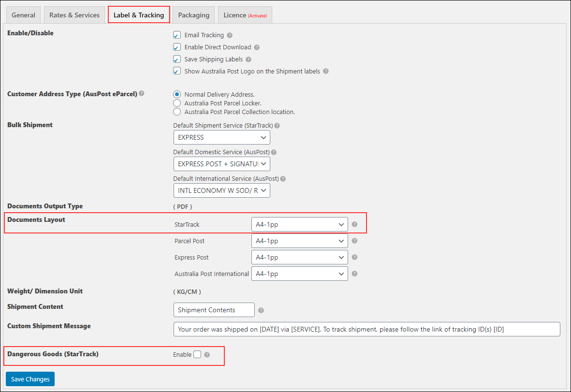This screenshot has width=571, height=392.
Task: Open help beside Default International Service (AusPost)
Action: (283, 178)
